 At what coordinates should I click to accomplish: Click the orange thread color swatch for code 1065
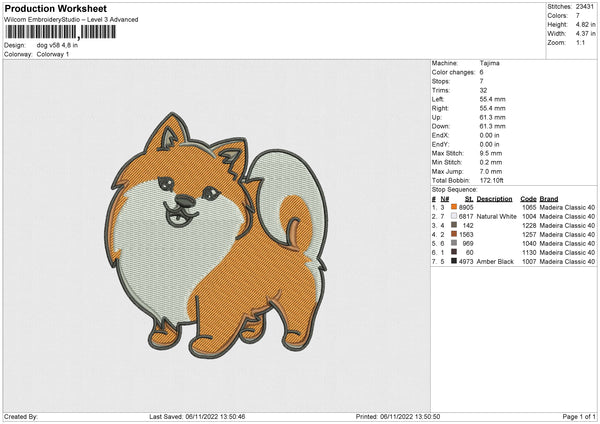(454, 206)
